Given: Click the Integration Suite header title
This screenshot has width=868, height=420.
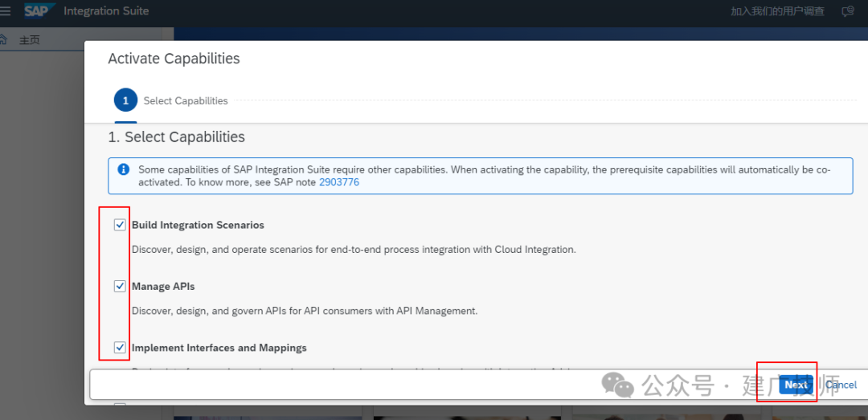Looking at the screenshot, I should click(x=106, y=11).
